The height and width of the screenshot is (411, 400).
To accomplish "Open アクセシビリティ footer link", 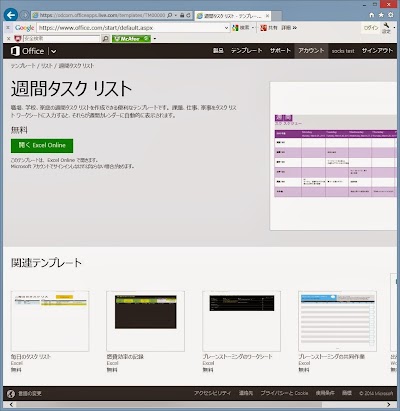I will [x=212, y=393].
